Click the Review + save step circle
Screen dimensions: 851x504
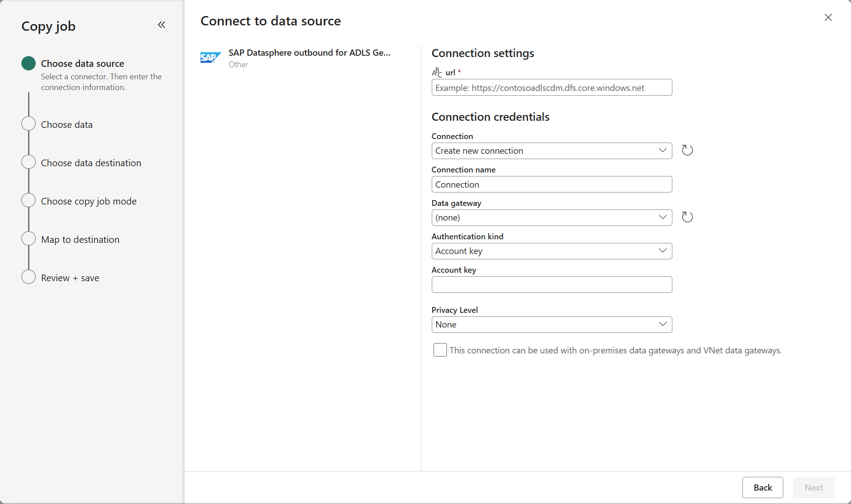click(x=29, y=277)
